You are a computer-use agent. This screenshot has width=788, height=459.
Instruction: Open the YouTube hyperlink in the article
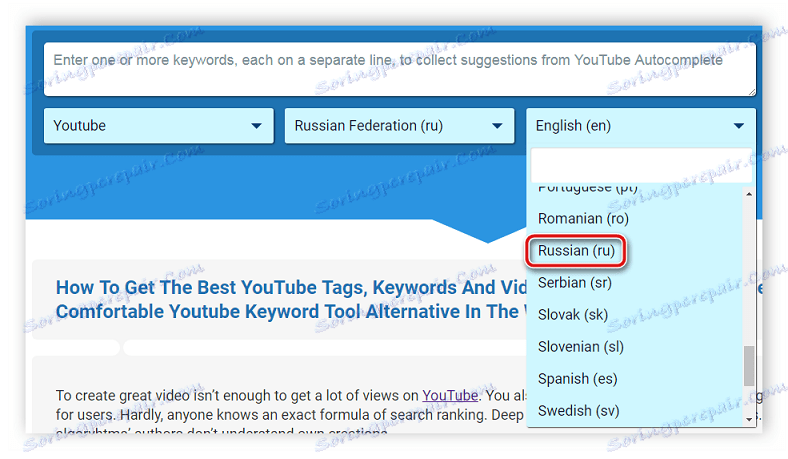[x=450, y=396]
